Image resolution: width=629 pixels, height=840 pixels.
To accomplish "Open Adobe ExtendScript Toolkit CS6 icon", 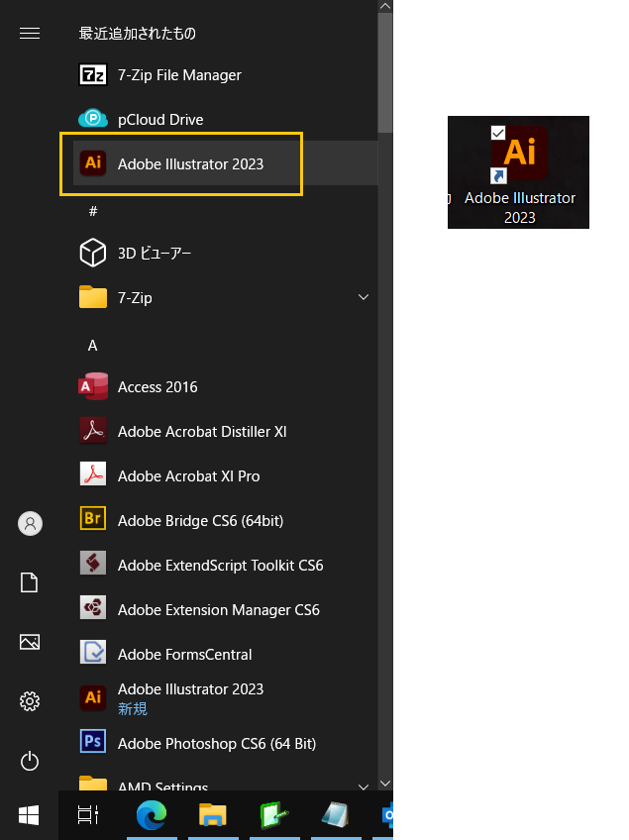I will tap(93, 564).
